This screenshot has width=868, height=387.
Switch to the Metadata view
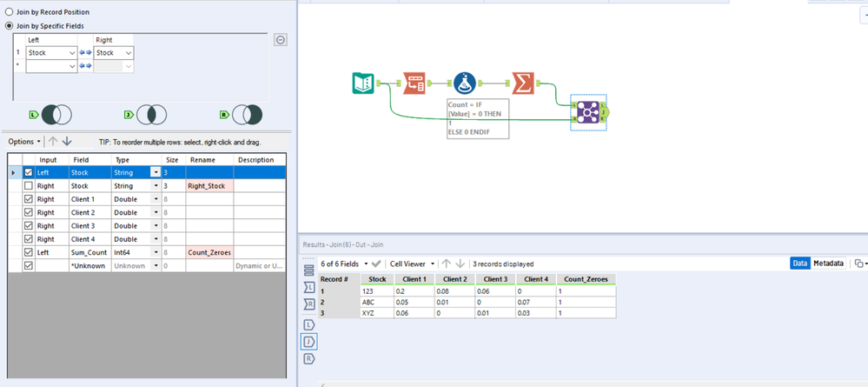point(828,264)
